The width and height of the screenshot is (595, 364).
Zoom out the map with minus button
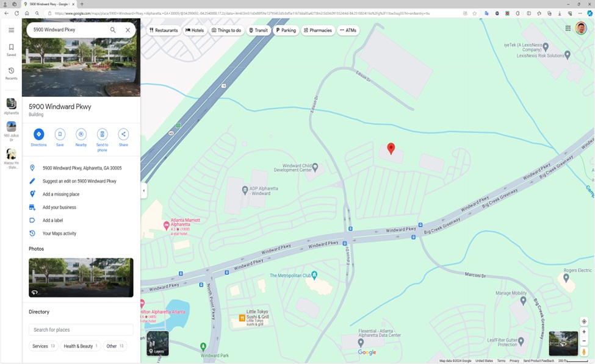(x=584, y=341)
